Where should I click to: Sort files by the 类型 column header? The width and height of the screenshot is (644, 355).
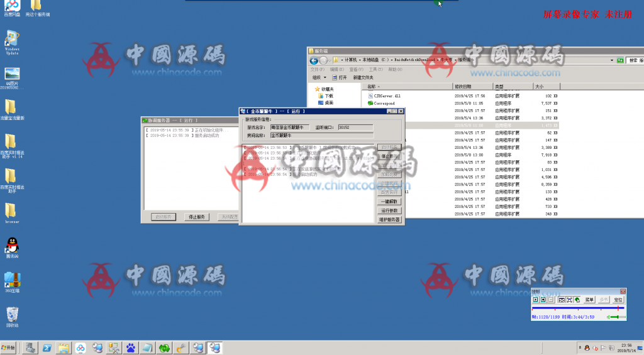(513, 87)
